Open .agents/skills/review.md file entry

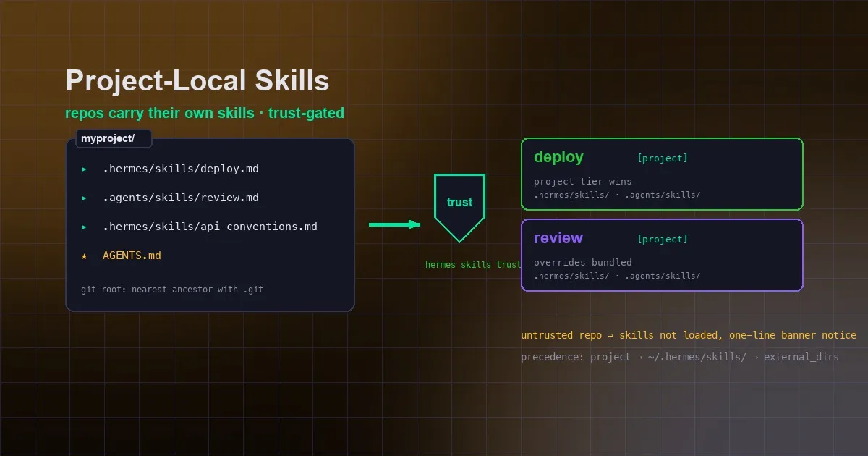click(181, 198)
